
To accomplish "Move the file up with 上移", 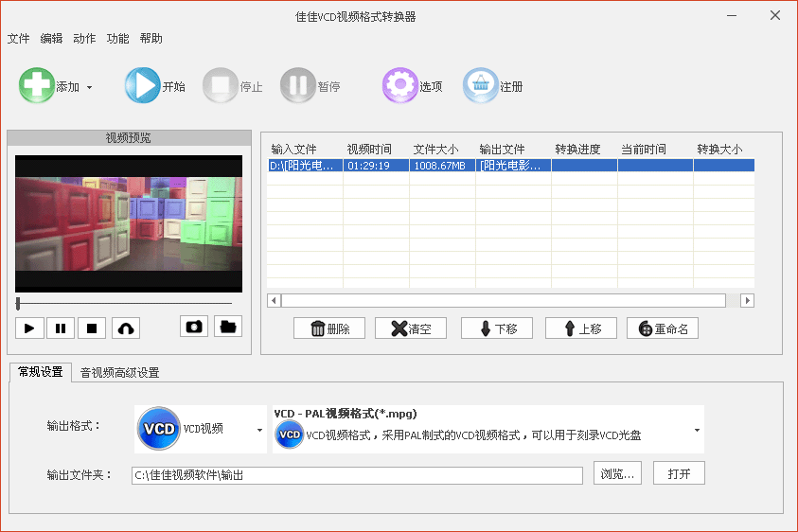I will (x=581, y=328).
